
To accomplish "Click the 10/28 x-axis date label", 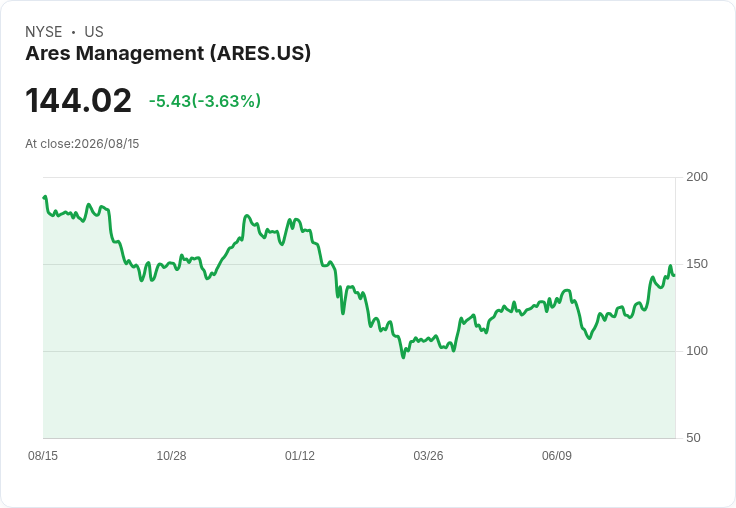I will (171, 455).
